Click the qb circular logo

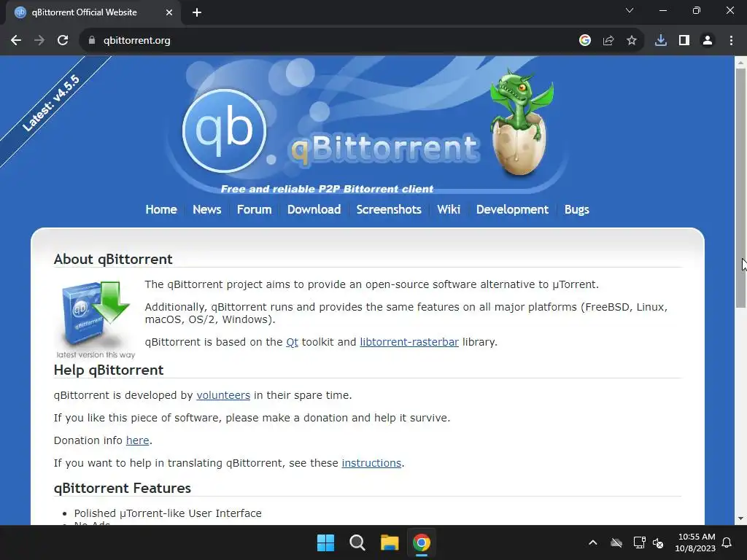[x=224, y=130]
